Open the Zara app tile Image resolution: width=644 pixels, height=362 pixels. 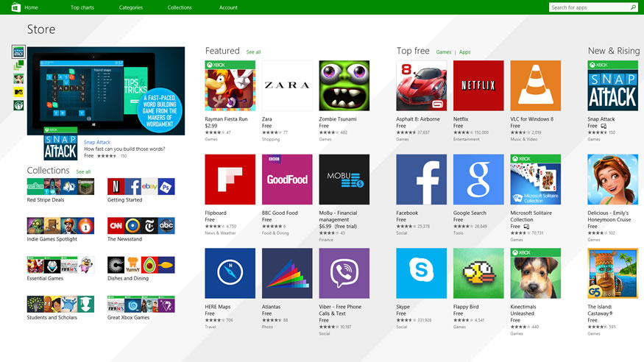[287, 86]
